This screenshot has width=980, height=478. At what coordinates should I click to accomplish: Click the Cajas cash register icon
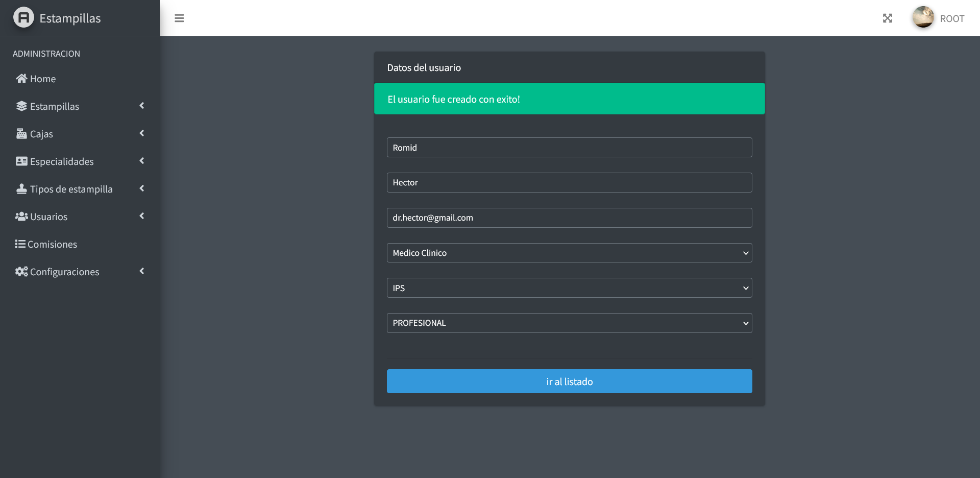click(x=21, y=134)
